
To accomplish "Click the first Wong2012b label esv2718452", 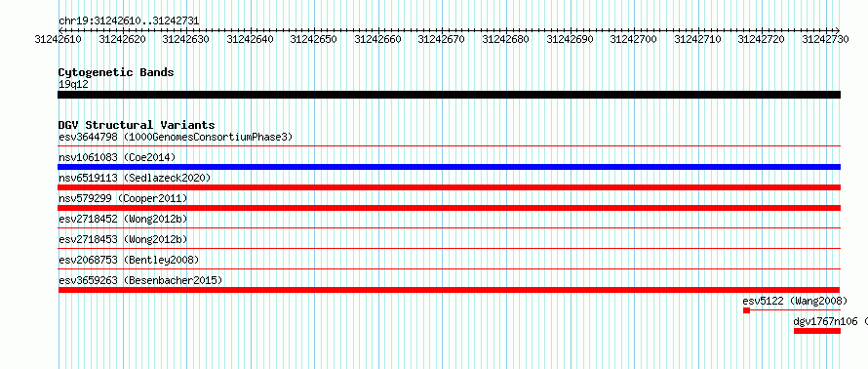I will [x=123, y=219].
